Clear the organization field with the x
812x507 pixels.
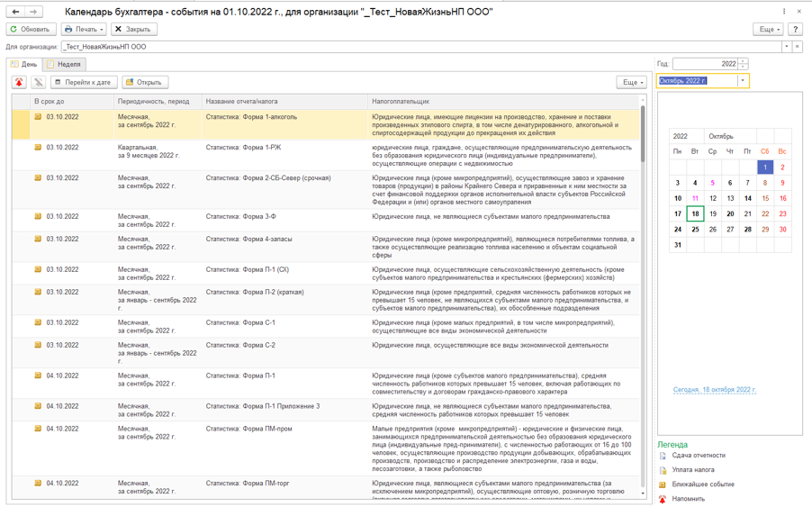[x=797, y=47]
